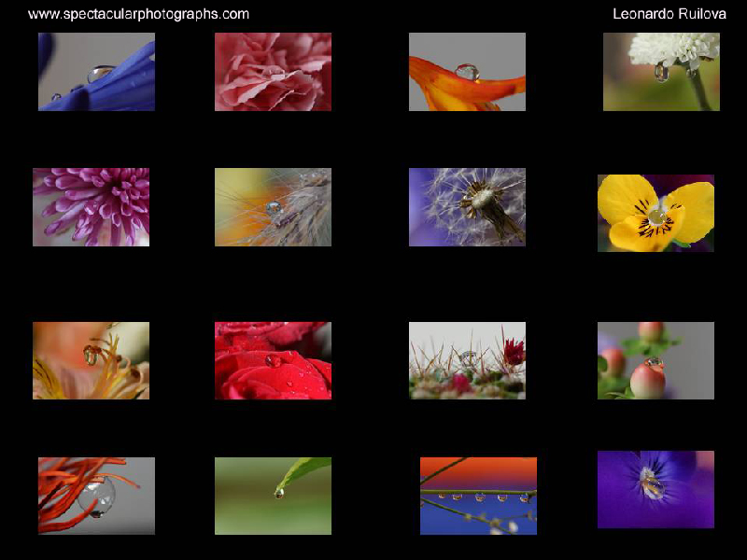The image size is (747, 560).
Task: Open the yellow stamens with droplet photo
Action: 91,360
